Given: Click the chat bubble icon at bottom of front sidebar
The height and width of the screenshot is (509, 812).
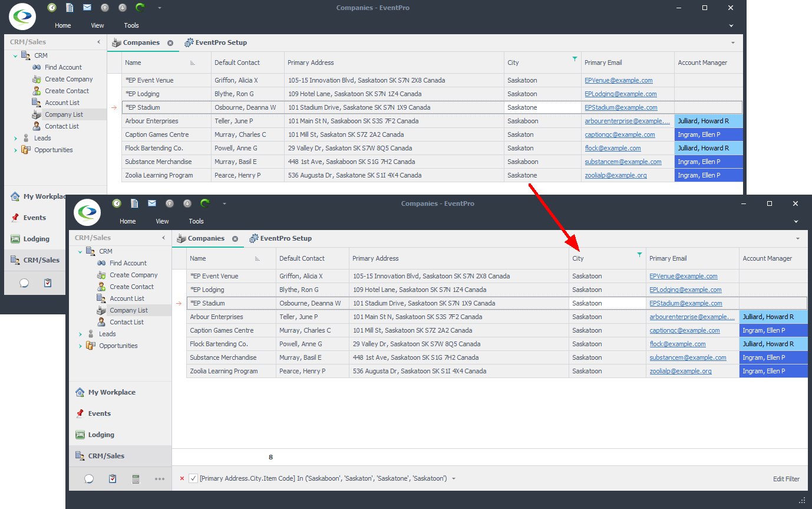Looking at the screenshot, I should coord(89,479).
